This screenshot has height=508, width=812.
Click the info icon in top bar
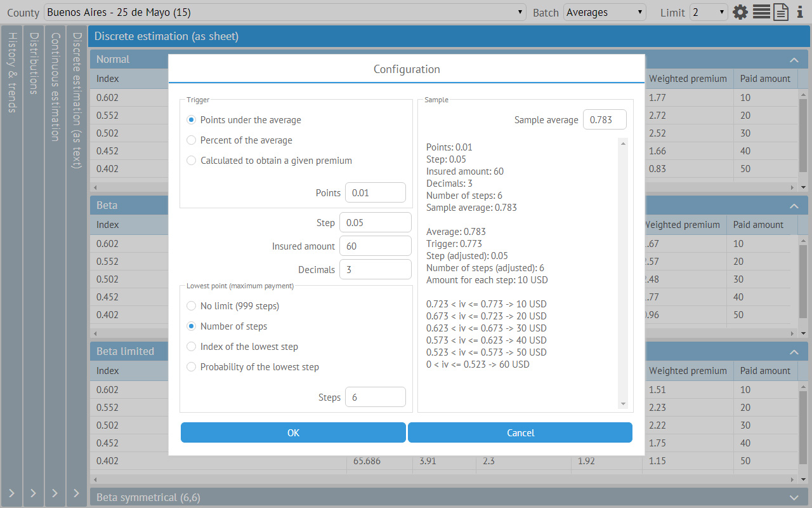(801, 12)
